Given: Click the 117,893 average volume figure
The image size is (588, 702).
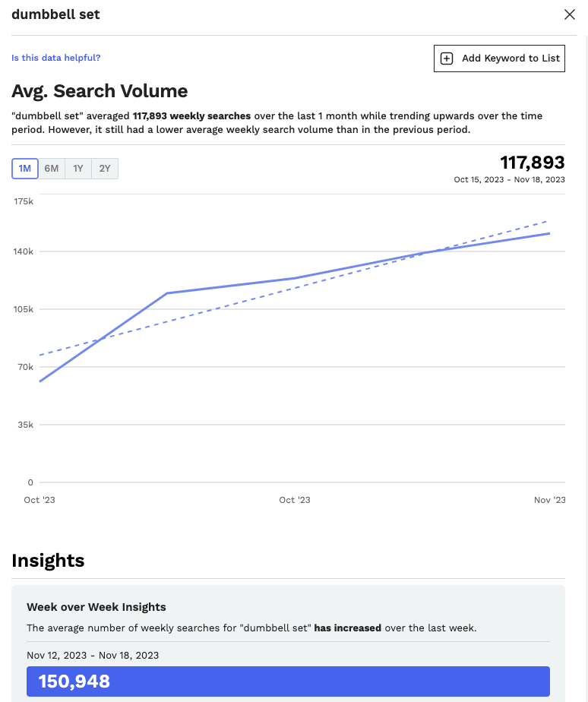Looking at the screenshot, I should point(532,163).
